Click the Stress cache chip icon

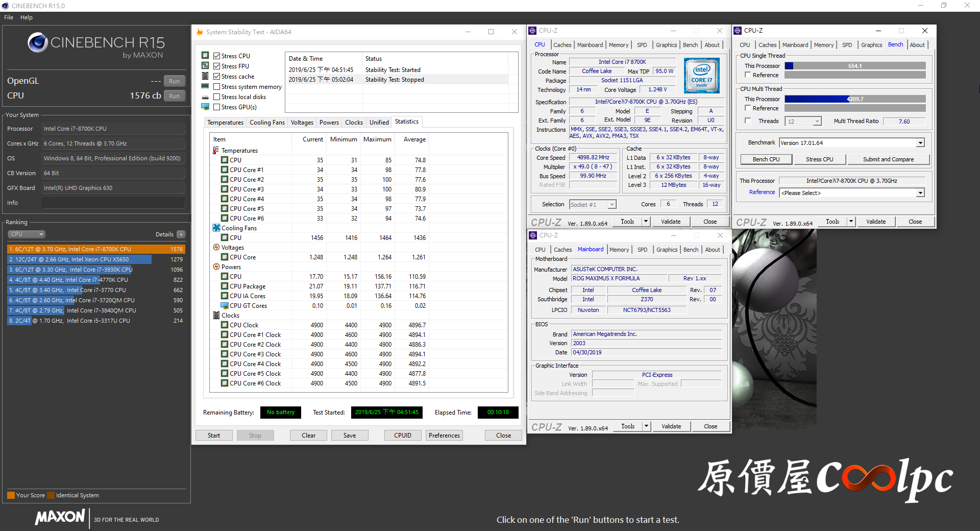[x=205, y=76]
